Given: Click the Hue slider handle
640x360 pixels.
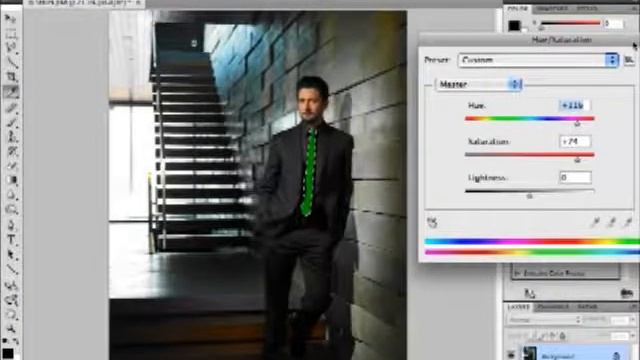Looking at the screenshot, I should 577,123.
